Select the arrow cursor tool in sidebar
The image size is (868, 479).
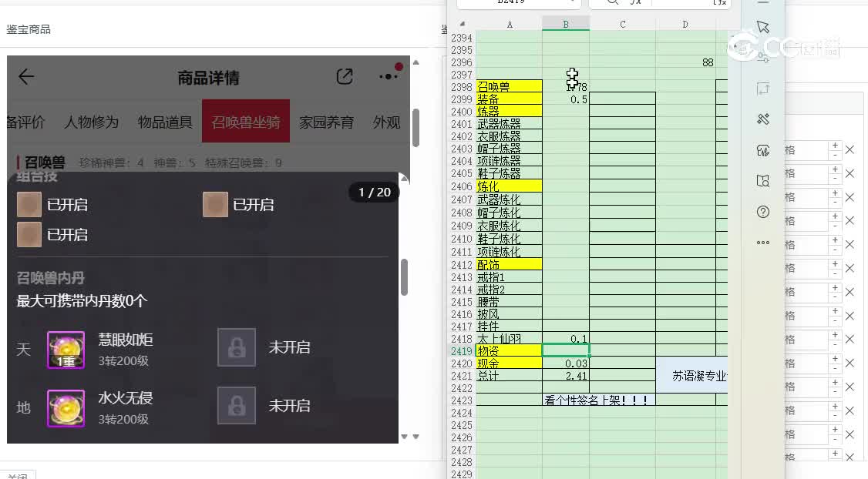tap(763, 27)
